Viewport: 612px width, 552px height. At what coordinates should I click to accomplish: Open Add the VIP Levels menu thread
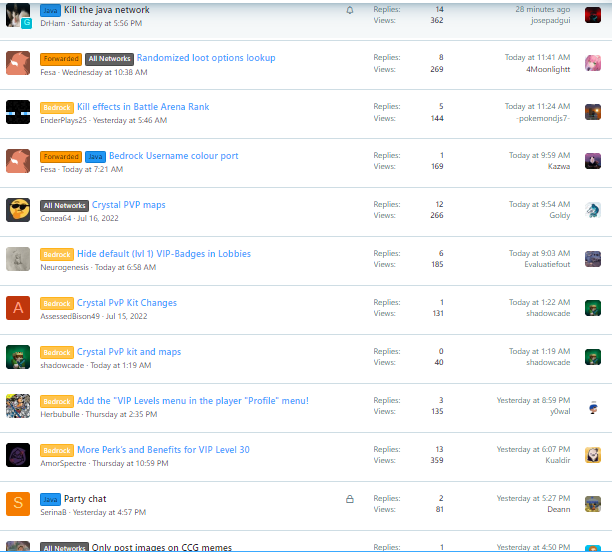click(192, 401)
